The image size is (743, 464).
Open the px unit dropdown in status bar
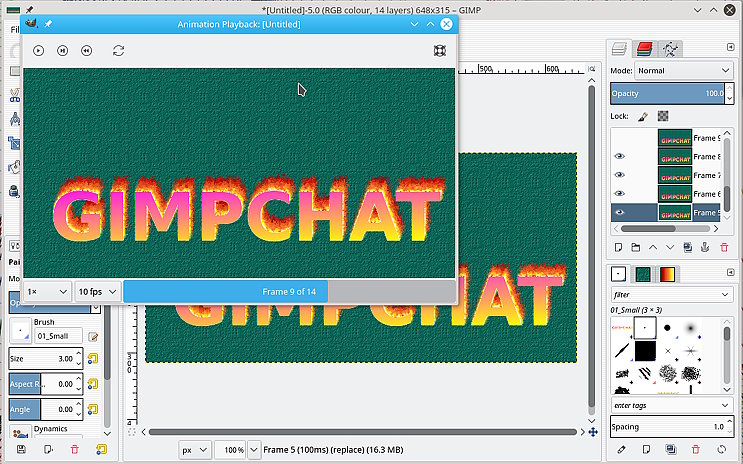(x=195, y=450)
